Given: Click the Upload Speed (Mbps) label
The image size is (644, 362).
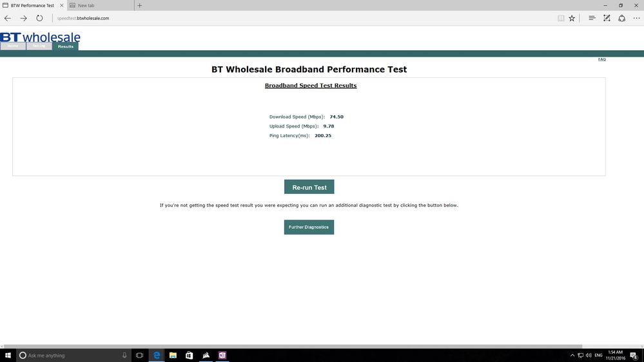Looking at the screenshot, I should click(294, 126).
